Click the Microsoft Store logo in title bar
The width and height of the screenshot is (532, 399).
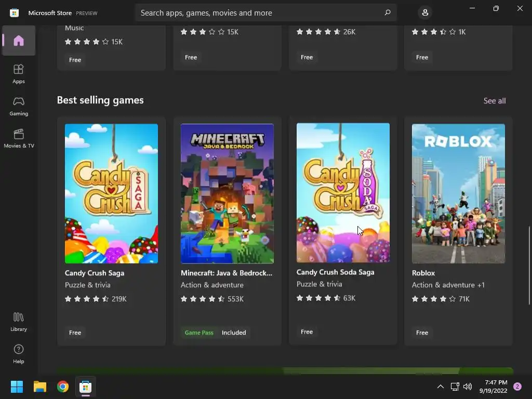(x=14, y=13)
